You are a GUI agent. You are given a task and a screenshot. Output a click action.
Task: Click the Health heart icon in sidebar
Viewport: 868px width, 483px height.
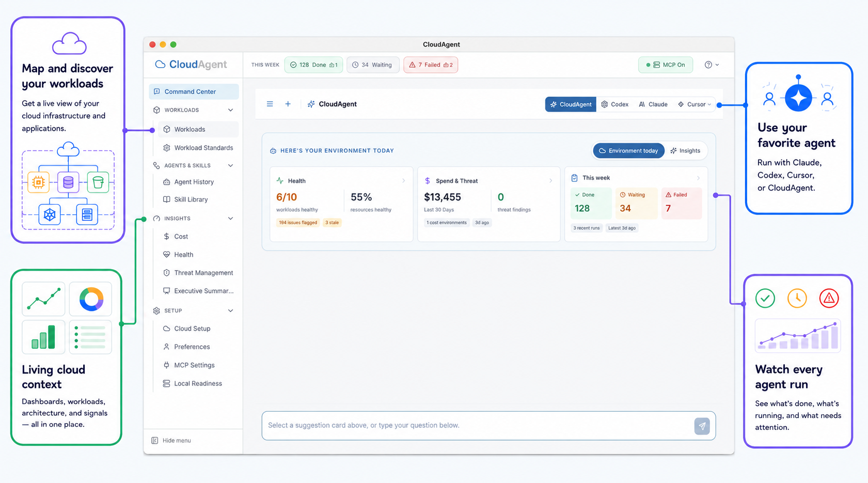(x=166, y=255)
